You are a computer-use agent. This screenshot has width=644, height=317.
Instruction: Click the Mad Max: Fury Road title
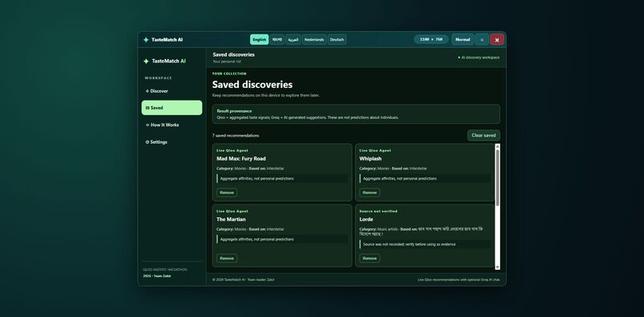(241, 158)
